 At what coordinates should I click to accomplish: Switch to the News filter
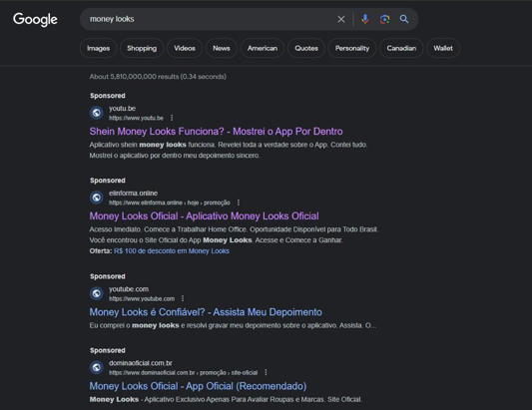click(x=222, y=48)
